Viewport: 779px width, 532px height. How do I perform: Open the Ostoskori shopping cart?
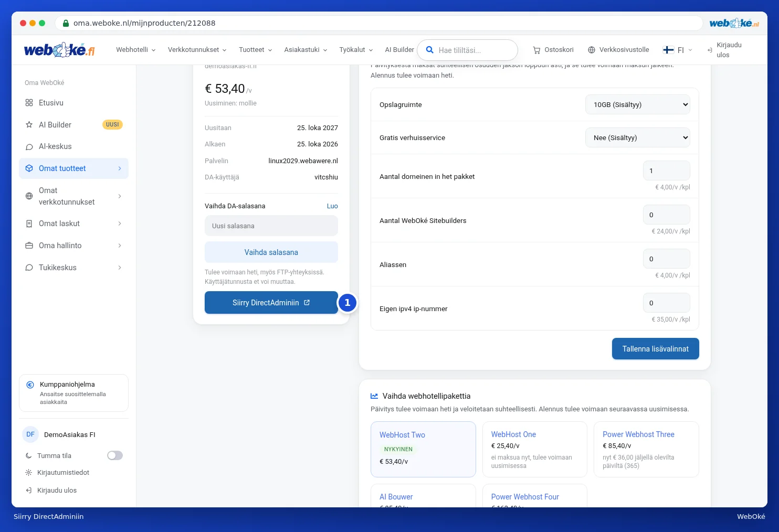coord(553,50)
